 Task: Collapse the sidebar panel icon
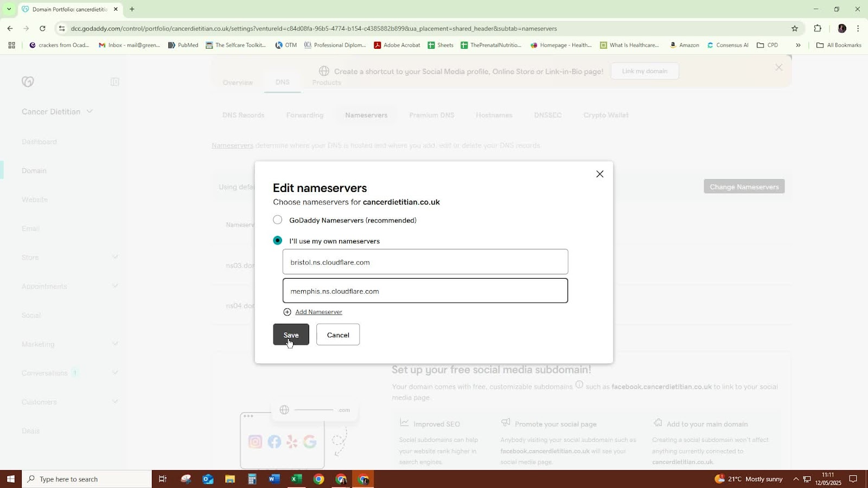115,82
